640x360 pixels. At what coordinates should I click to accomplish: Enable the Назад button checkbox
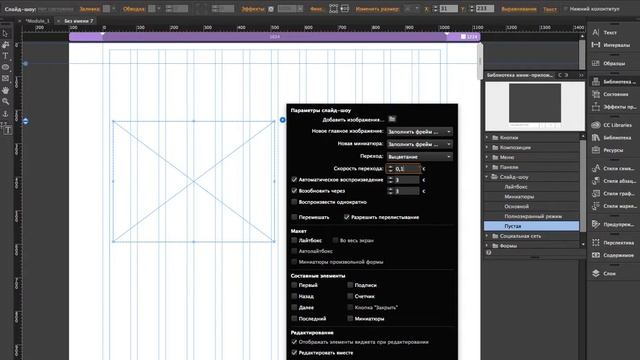coord(294,296)
